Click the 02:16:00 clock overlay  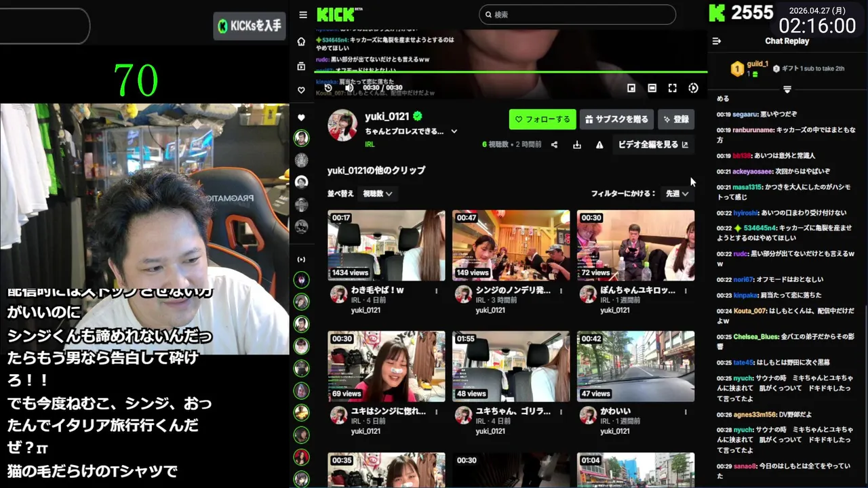[817, 26]
